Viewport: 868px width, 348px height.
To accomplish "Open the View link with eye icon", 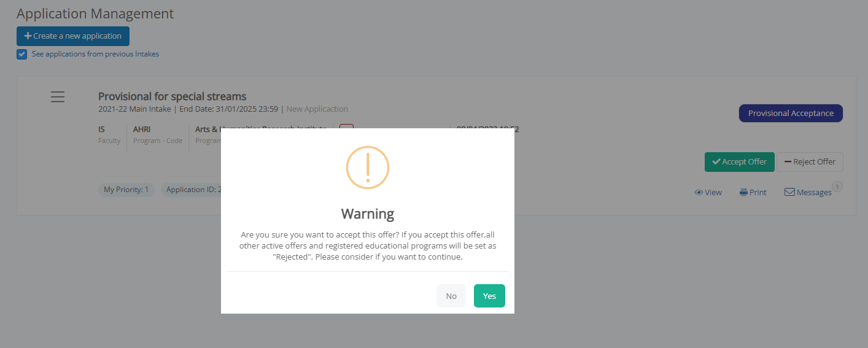I will (708, 192).
